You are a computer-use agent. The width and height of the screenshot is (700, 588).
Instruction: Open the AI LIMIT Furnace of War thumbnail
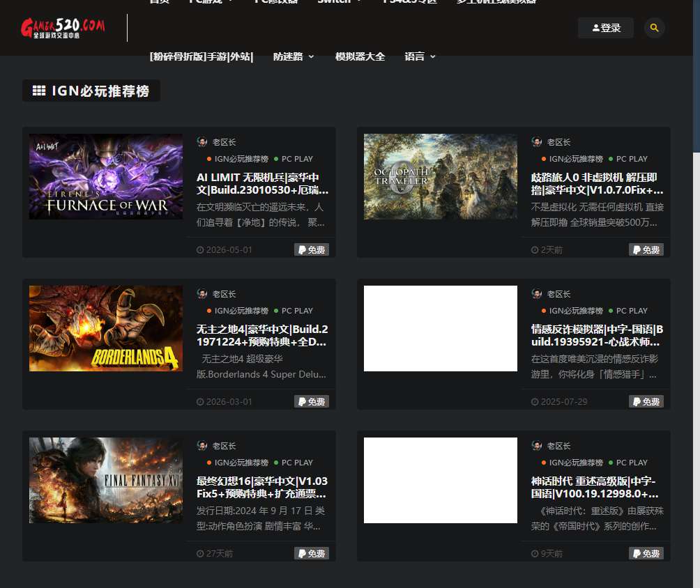[106, 177]
